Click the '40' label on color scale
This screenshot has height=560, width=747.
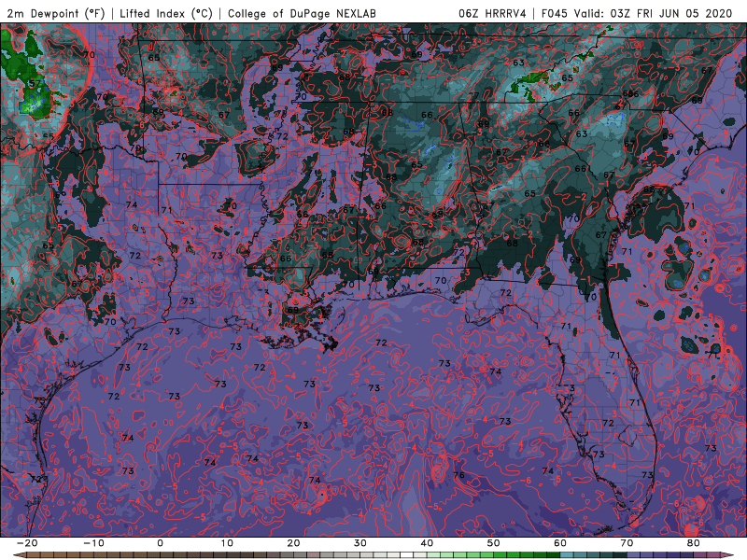click(x=427, y=543)
